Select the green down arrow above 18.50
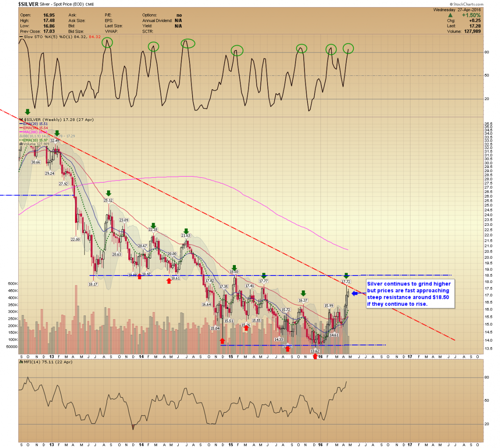500x448 pixels. pos(234,268)
